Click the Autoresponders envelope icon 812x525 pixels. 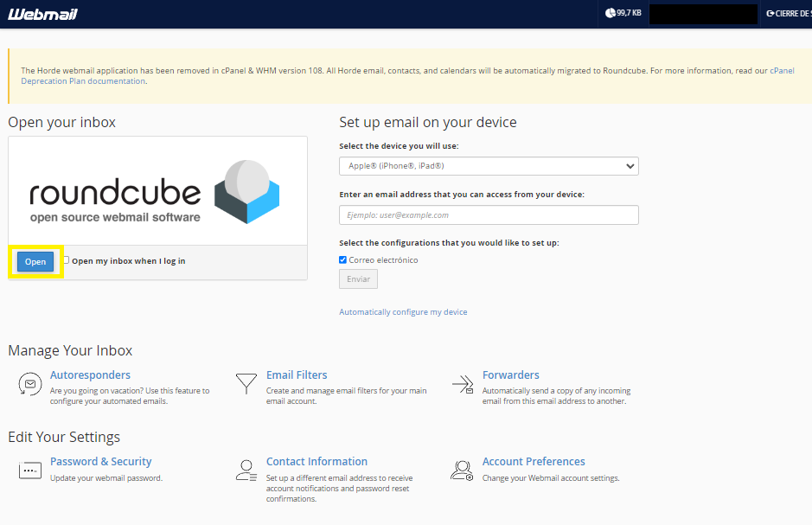30,384
